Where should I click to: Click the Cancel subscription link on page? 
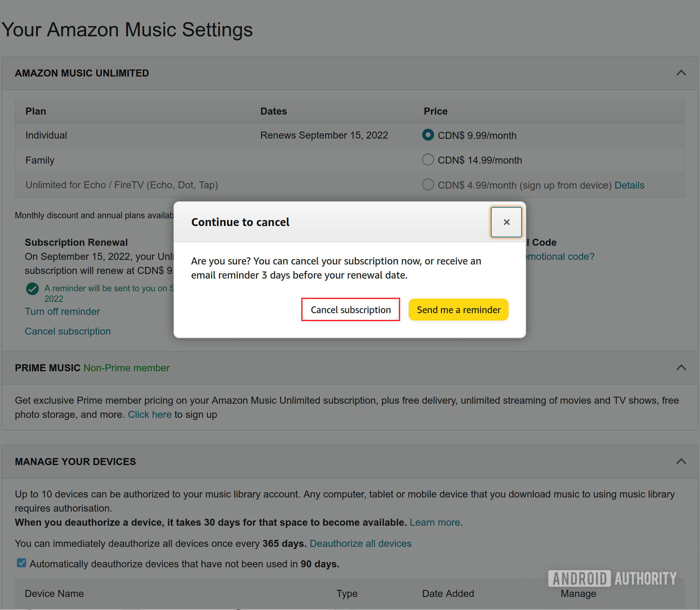(x=67, y=331)
